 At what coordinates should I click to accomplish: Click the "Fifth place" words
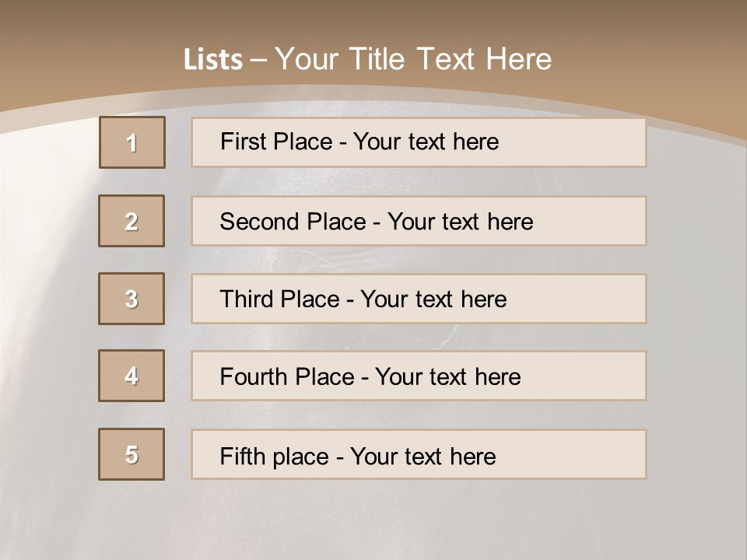275,456
